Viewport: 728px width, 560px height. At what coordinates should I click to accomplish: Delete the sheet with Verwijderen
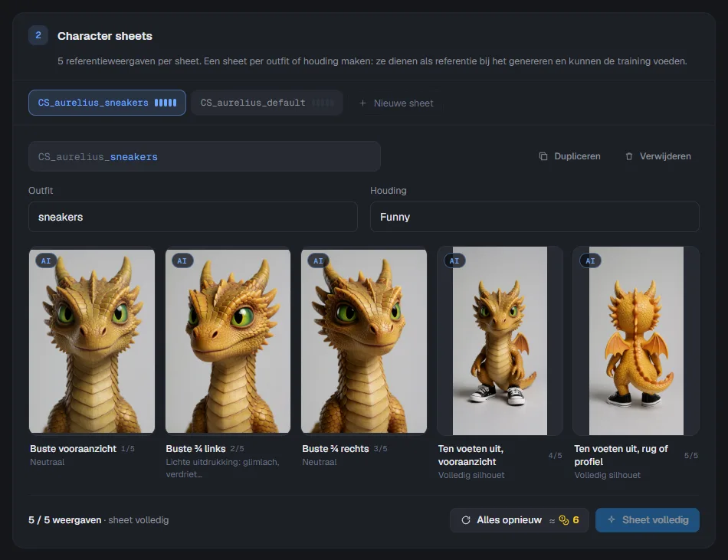click(x=658, y=156)
